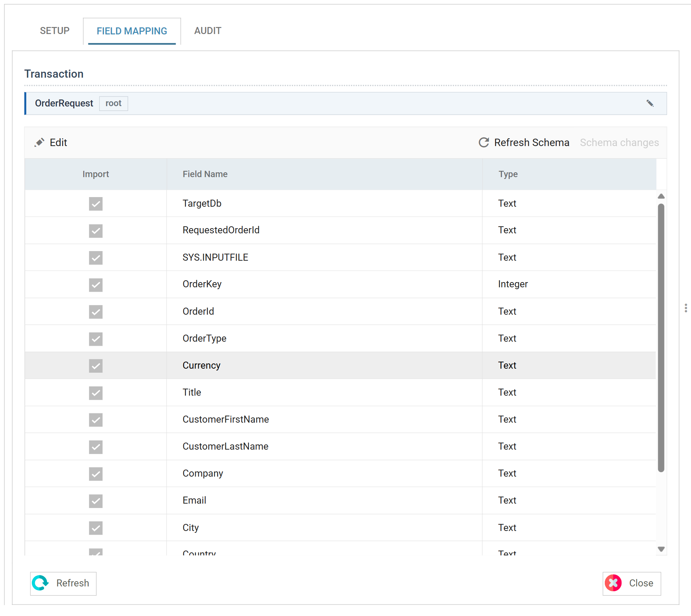The image size is (691, 616).
Task: Toggle Import checkbox for OrderType
Action: coord(96,338)
